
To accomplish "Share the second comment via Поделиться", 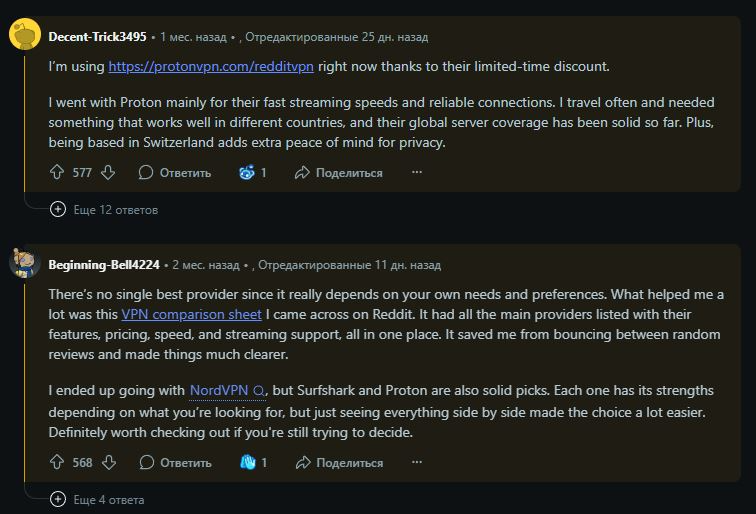I will click(x=338, y=463).
